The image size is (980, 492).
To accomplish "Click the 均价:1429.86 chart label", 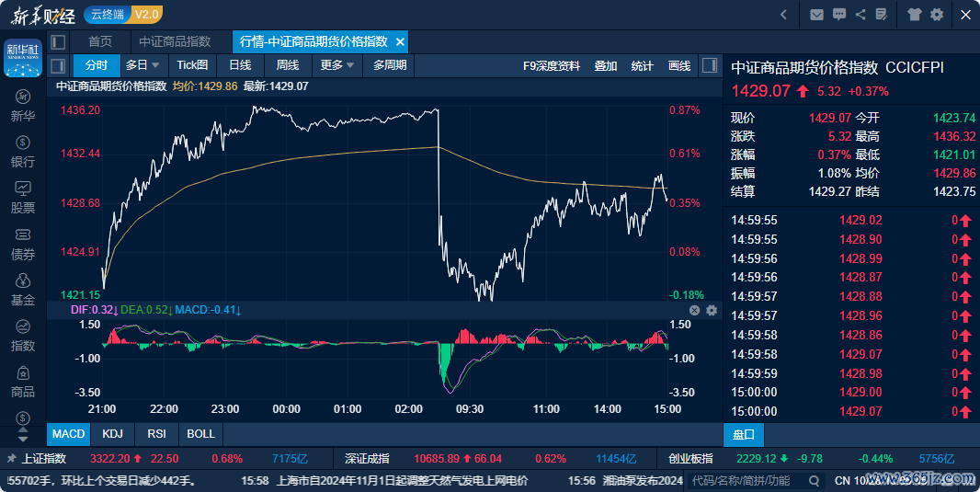I will [x=205, y=86].
